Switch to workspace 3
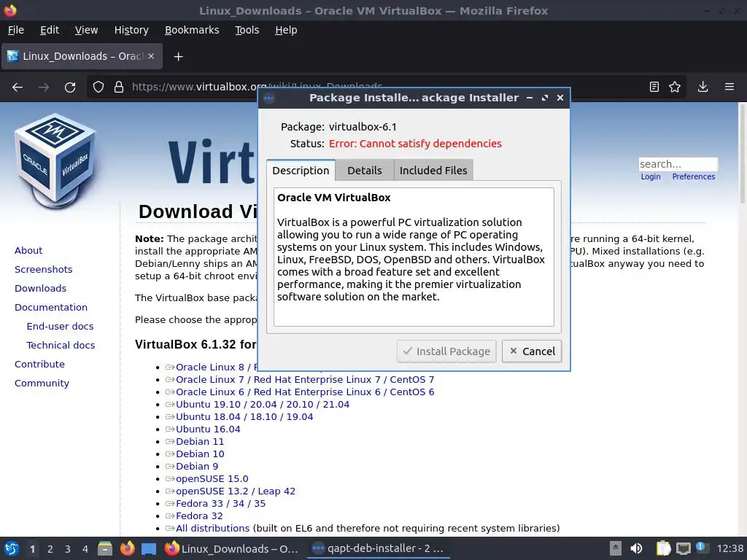The height and width of the screenshot is (560, 747). pyautogui.click(x=68, y=549)
